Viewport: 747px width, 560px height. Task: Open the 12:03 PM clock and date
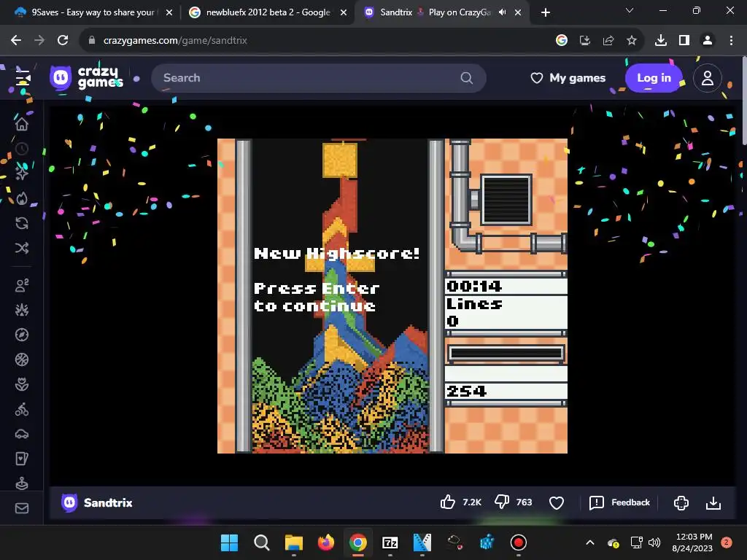click(x=693, y=542)
